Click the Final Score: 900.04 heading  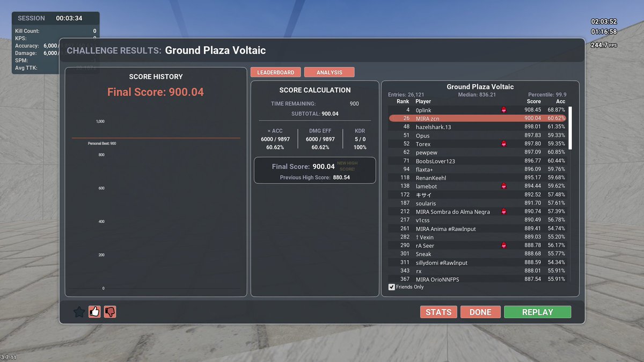click(x=156, y=92)
